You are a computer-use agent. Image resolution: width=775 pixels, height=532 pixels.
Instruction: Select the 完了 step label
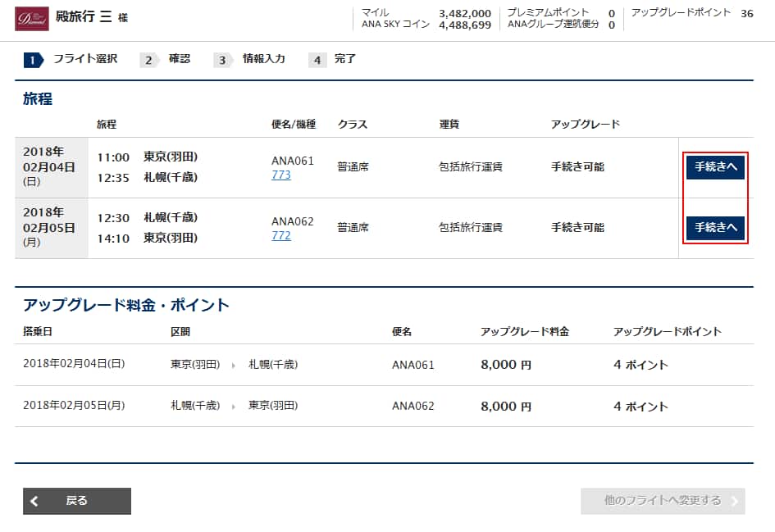(345, 59)
